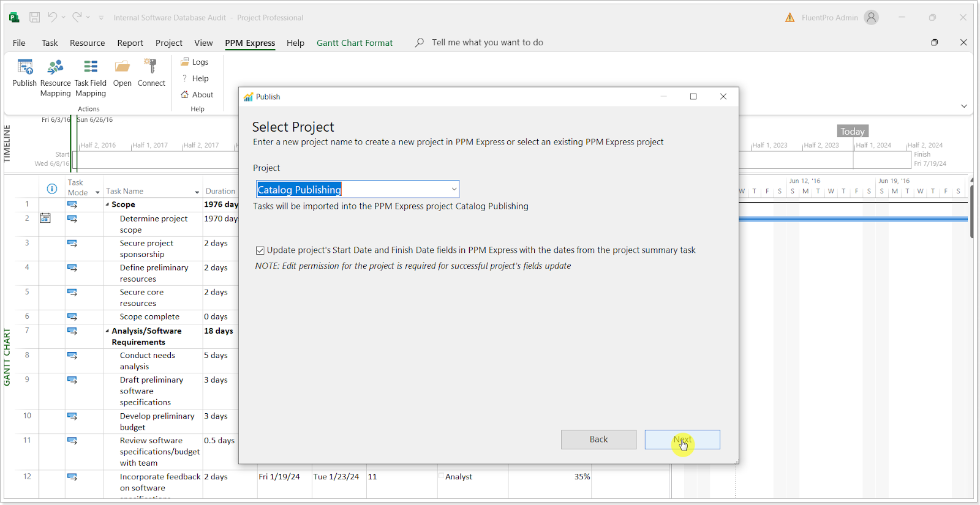
Task: Open the File menu
Action: pos(19,43)
